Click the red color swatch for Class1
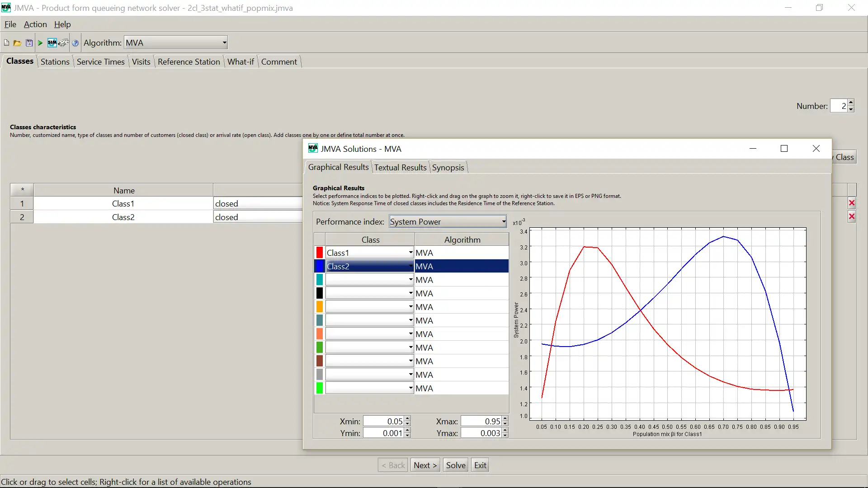 [319, 253]
